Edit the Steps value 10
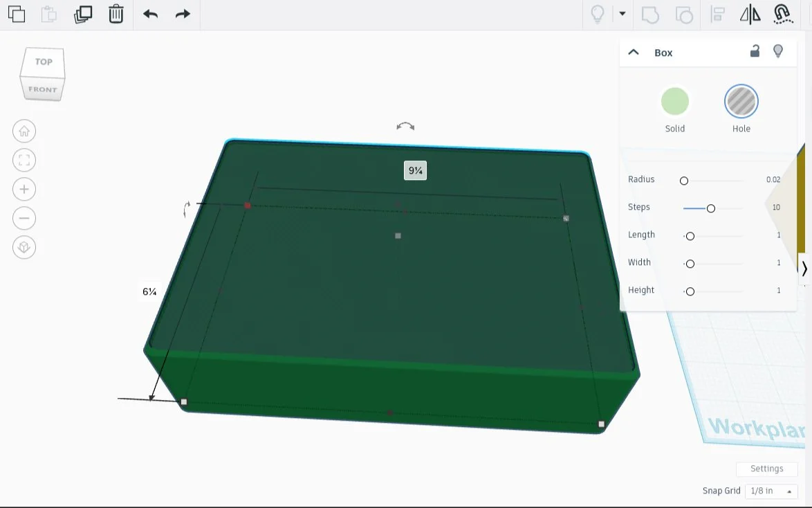 776,208
